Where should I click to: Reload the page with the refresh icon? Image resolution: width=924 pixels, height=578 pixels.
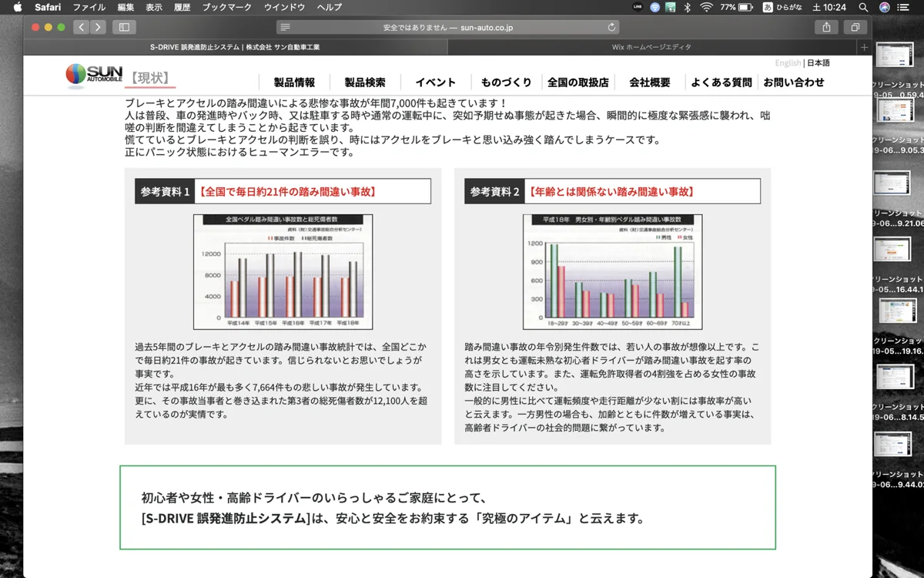pos(612,27)
